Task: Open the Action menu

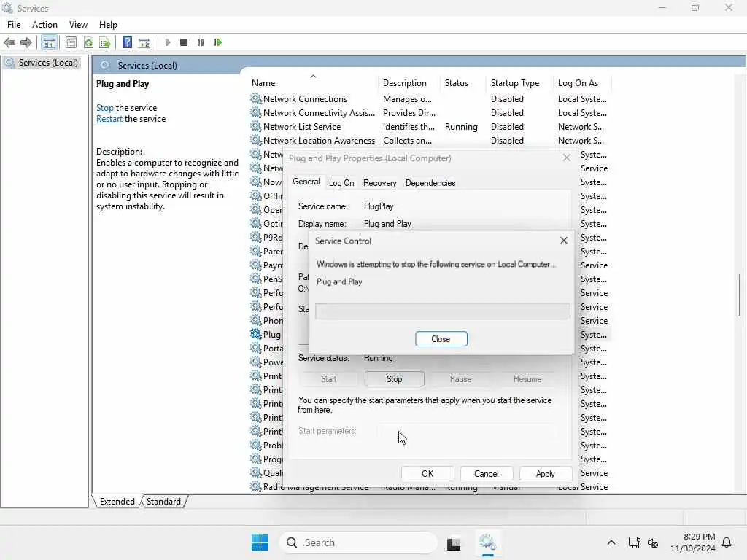Action: point(44,25)
